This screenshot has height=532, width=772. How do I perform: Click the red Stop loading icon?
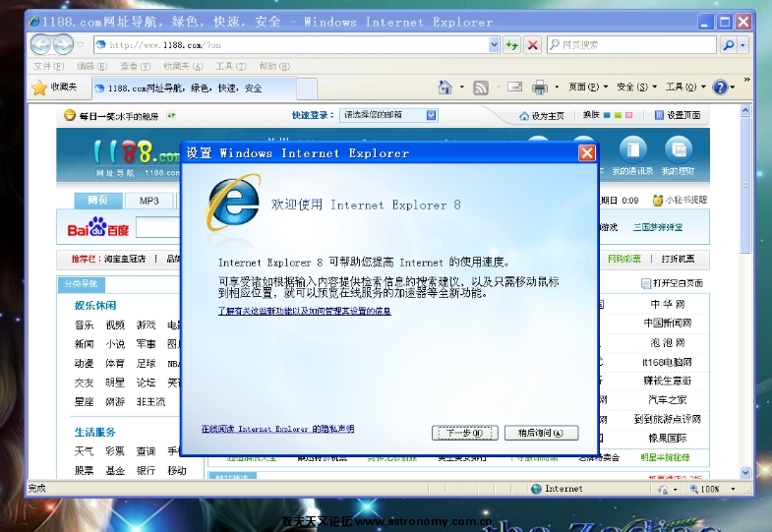[x=532, y=45]
